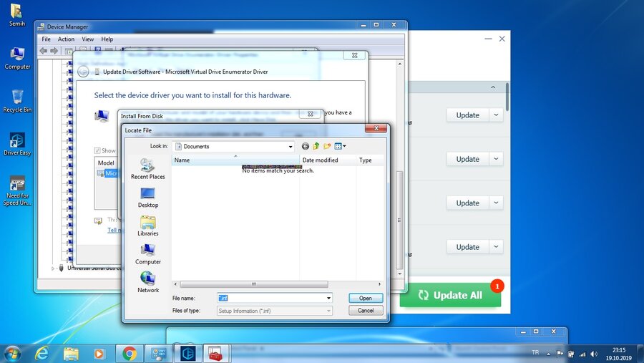The image size is (644, 363).
Task: Click the round back button in Update Driver Software
Action: pos(83,72)
